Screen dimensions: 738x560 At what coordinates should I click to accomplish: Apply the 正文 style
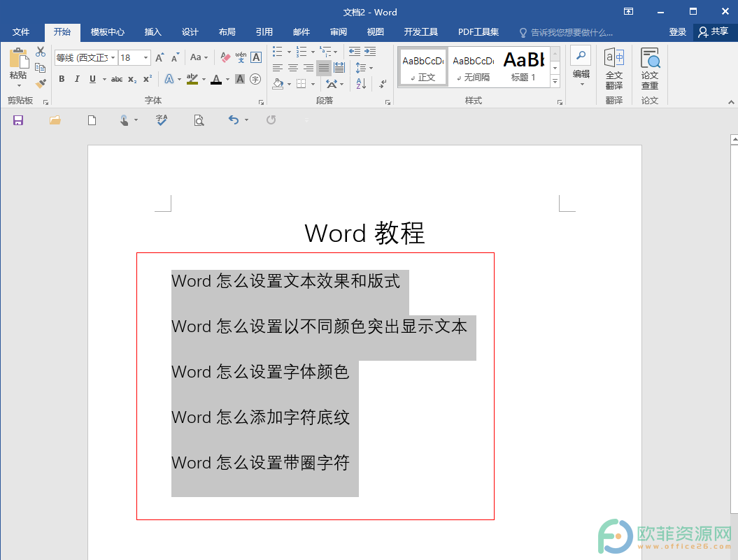click(x=423, y=67)
